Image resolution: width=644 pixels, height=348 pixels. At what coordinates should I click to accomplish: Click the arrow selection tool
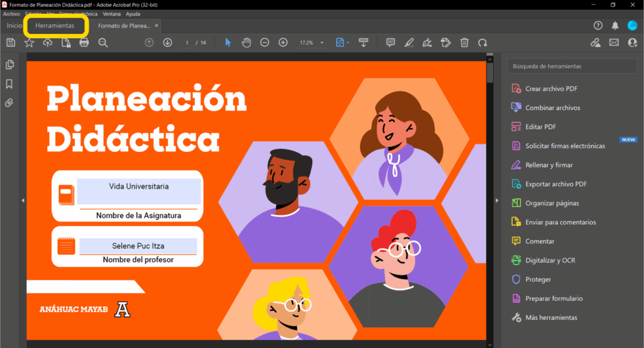(228, 43)
